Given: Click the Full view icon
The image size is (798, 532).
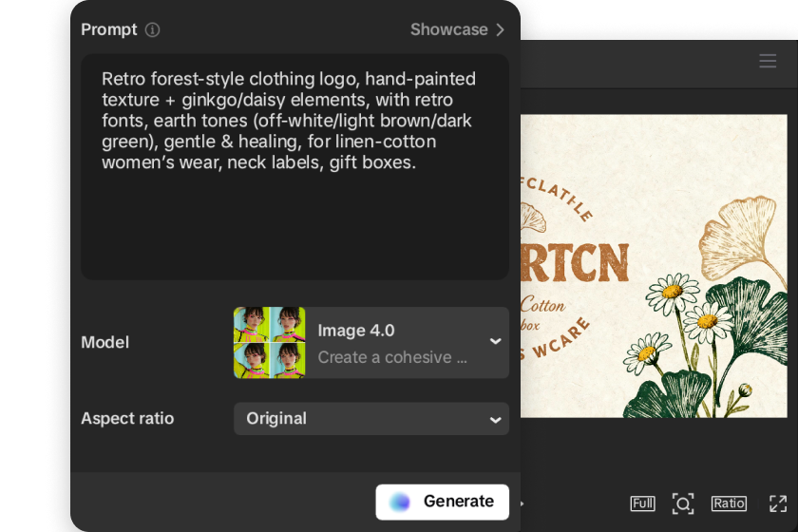Looking at the screenshot, I should pyautogui.click(x=642, y=503).
